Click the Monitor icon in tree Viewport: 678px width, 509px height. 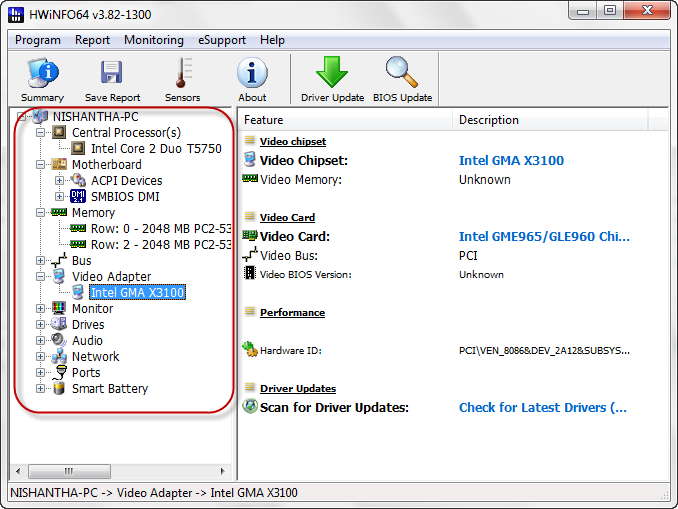pyautogui.click(x=59, y=308)
